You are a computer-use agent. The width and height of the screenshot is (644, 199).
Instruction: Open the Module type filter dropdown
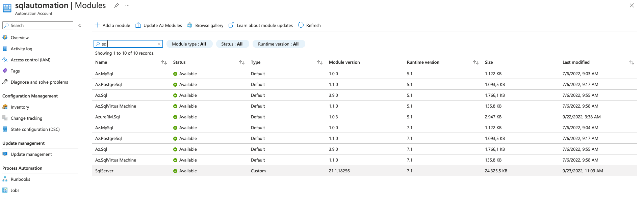point(189,44)
